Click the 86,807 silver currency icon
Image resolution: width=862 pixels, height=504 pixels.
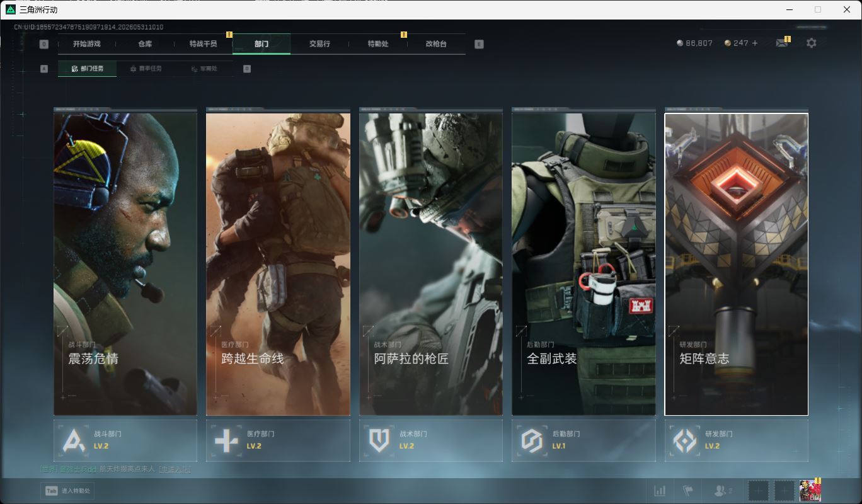coord(680,43)
